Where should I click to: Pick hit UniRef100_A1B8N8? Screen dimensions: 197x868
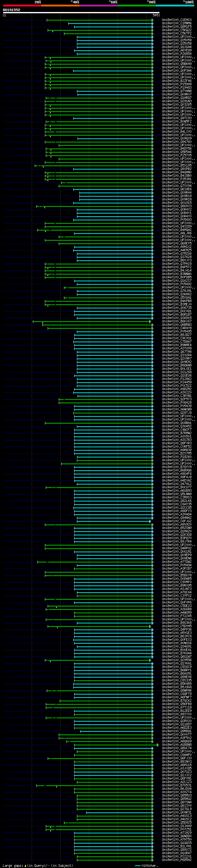coord(176,745)
